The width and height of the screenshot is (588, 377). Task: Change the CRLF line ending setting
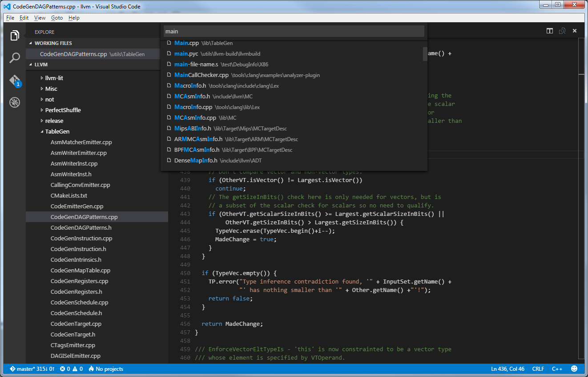click(x=538, y=369)
